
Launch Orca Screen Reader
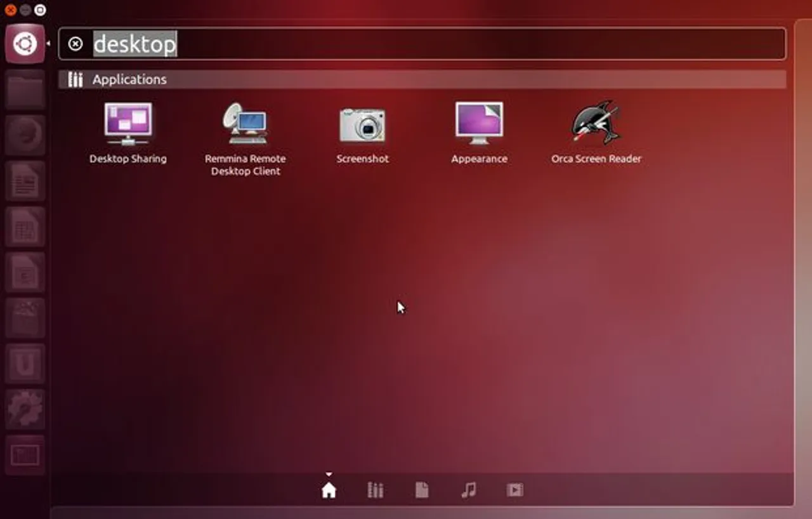pyautogui.click(x=596, y=133)
